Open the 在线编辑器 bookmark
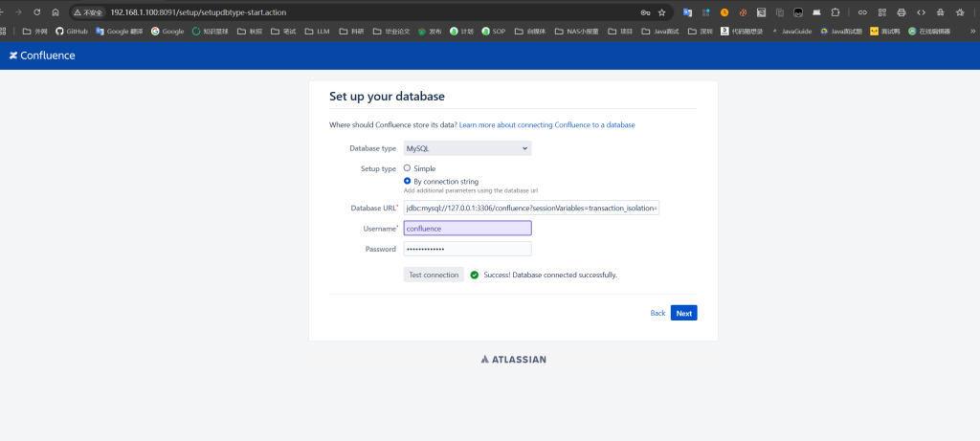The height and width of the screenshot is (441, 980). click(928, 31)
